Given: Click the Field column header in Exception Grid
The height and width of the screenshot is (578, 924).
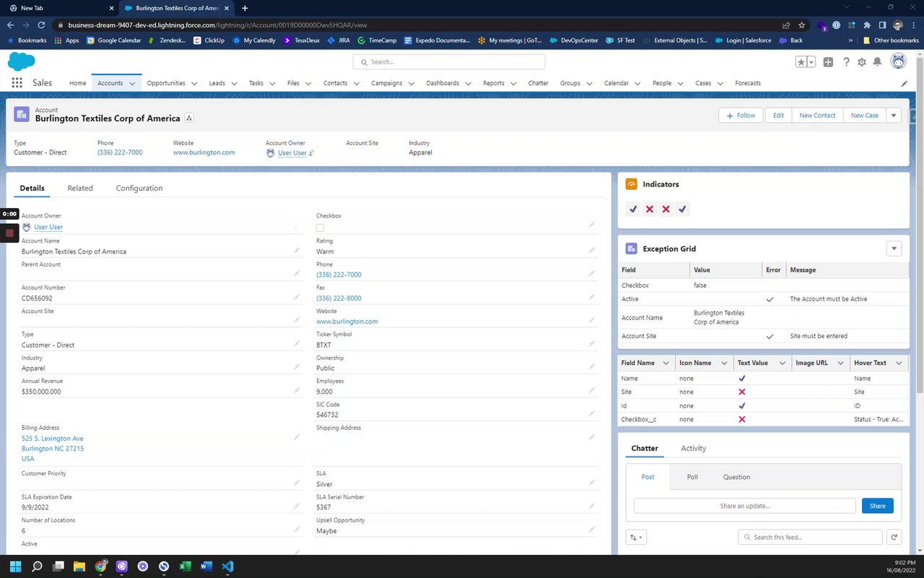Looking at the screenshot, I should 653,269.
